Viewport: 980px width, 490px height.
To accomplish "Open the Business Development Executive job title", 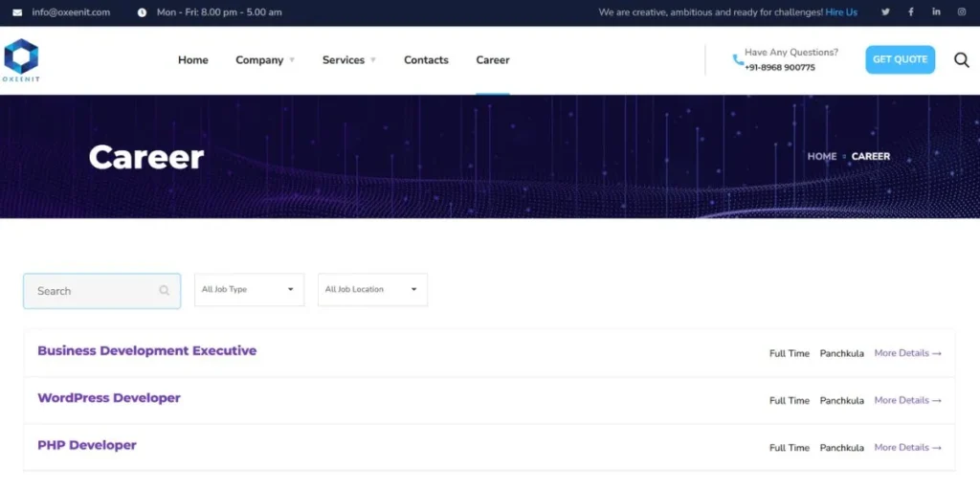I will click(146, 351).
